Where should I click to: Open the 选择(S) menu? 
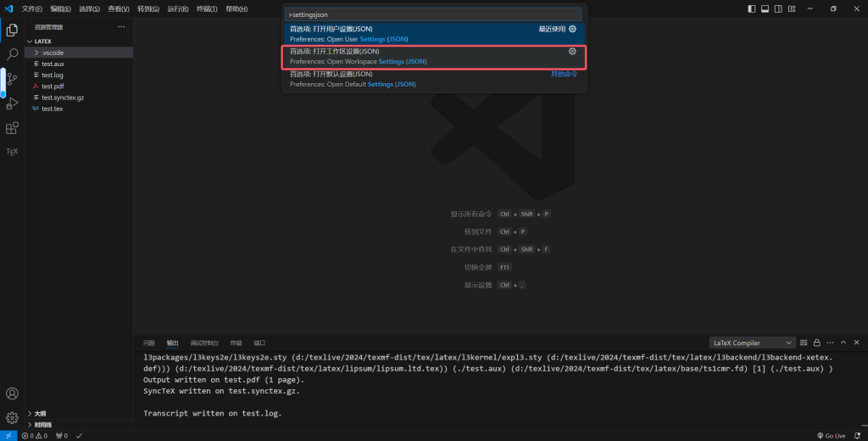[89, 8]
